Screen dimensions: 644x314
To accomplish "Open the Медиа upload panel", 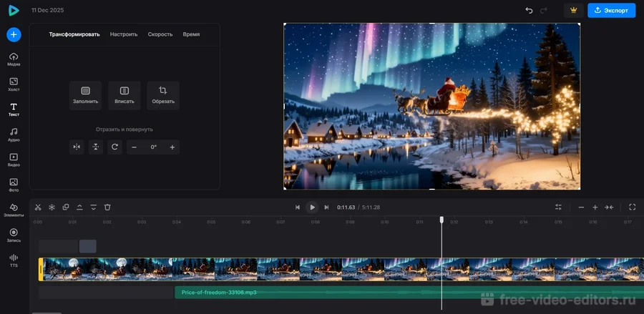I will click(x=14, y=59).
